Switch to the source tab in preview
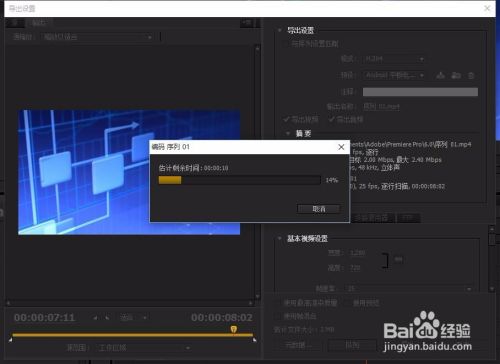 pyautogui.click(x=15, y=23)
